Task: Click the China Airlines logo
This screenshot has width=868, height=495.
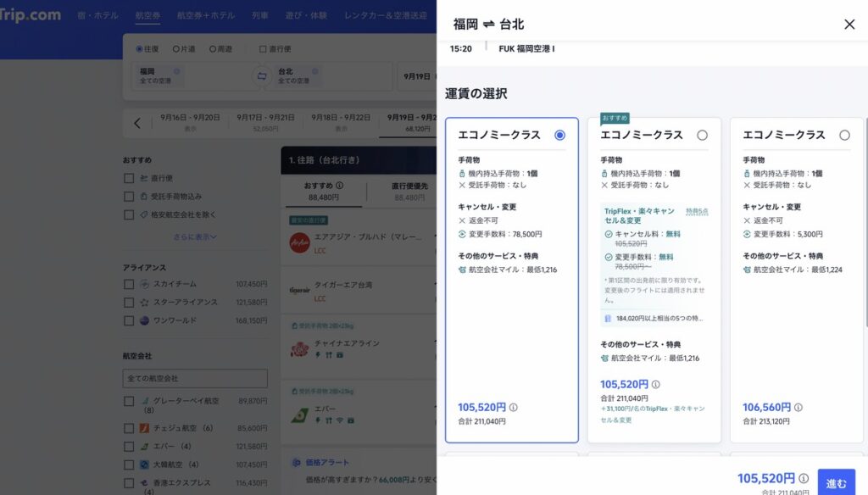Action: (x=299, y=349)
